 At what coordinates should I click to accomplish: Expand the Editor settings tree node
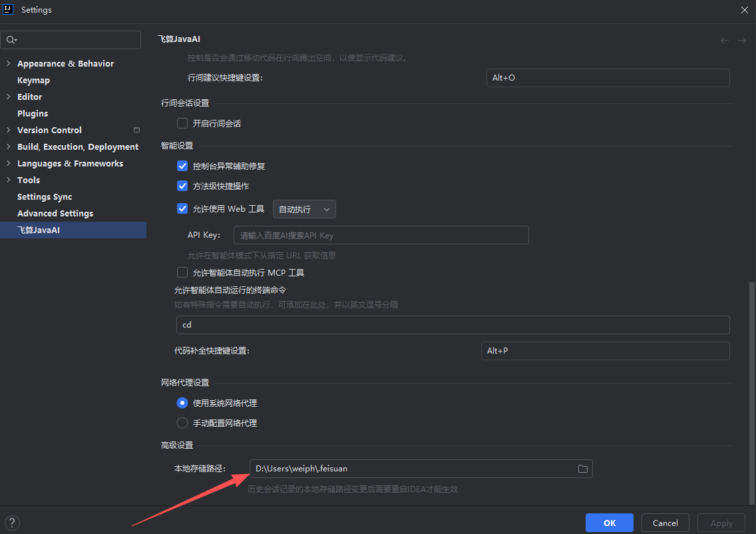tap(8, 97)
